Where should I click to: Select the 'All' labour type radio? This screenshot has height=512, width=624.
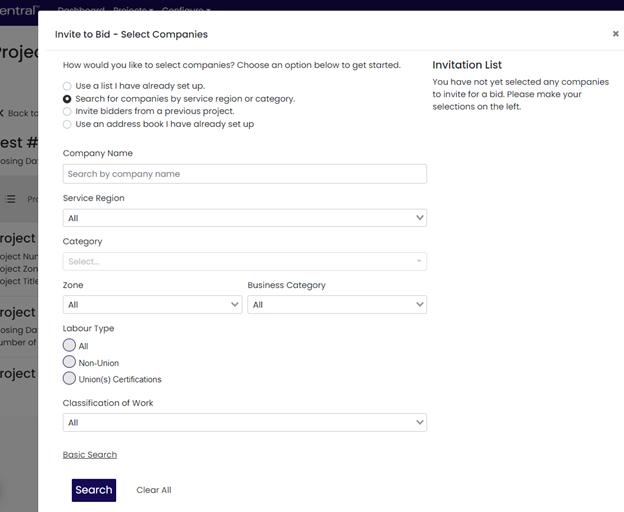[69, 345]
